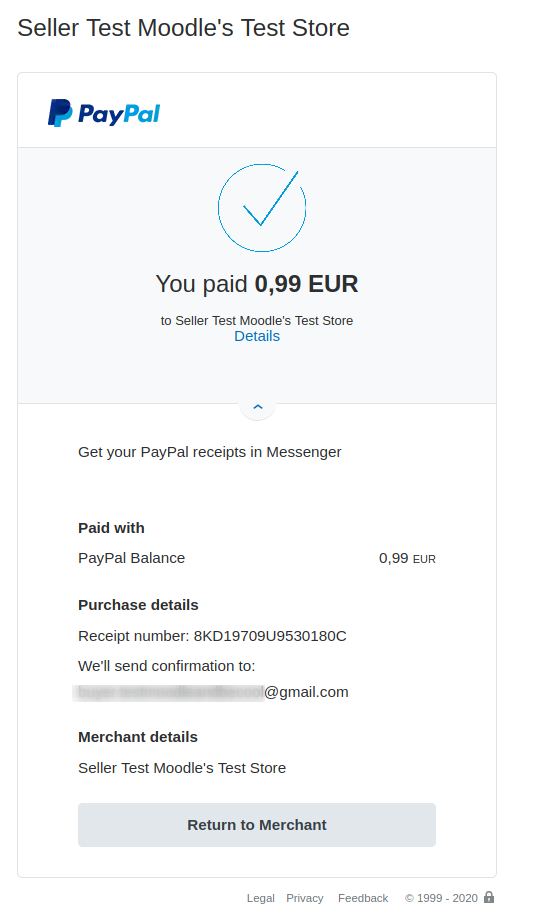Collapse details with the chevron-up arrow
The image size is (534, 918).
tap(258, 406)
